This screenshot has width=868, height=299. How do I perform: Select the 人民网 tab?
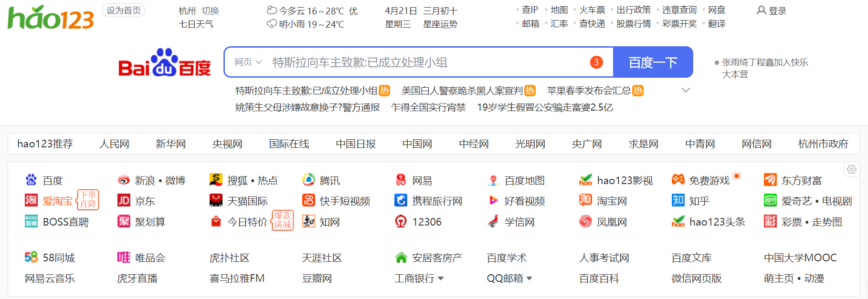click(114, 144)
